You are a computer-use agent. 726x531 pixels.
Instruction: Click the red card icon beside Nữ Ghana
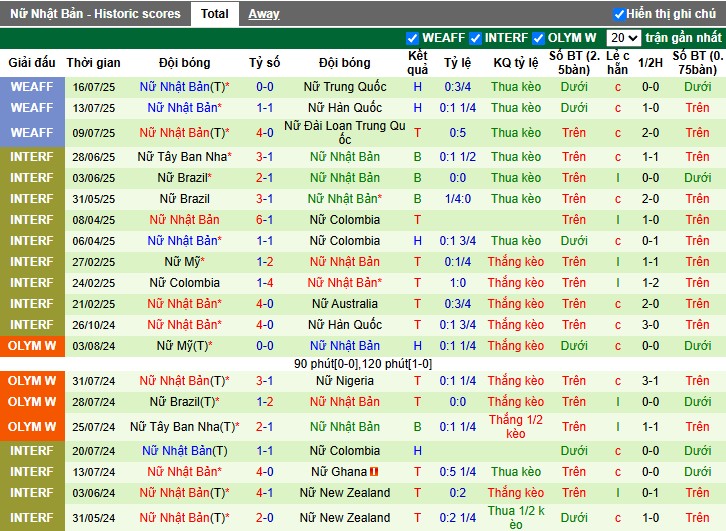tap(373, 472)
